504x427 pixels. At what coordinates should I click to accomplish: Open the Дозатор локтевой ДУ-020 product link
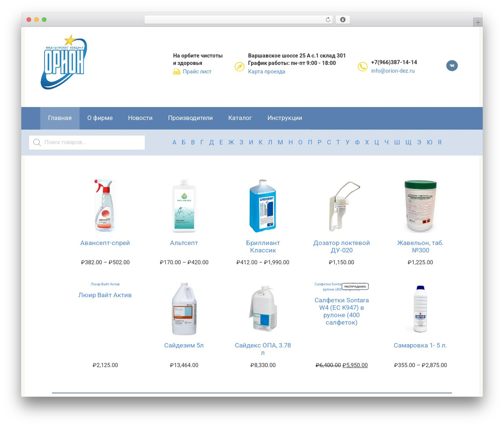pyautogui.click(x=341, y=247)
